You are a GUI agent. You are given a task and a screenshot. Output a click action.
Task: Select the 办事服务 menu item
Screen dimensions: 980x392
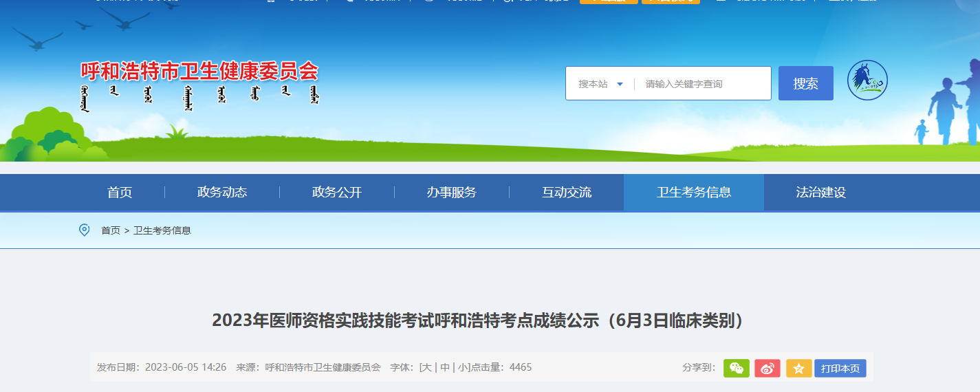pos(452,193)
